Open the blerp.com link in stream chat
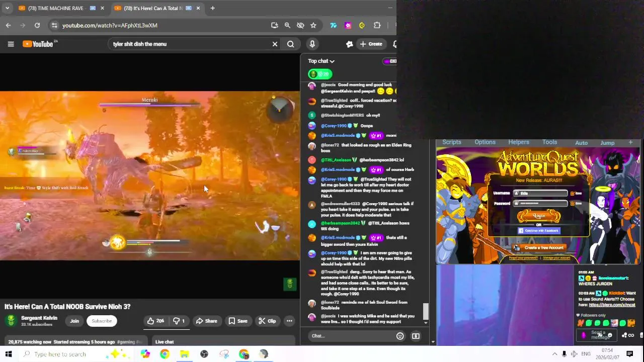The height and width of the screenshot is (362, 644). coord(612,305)
